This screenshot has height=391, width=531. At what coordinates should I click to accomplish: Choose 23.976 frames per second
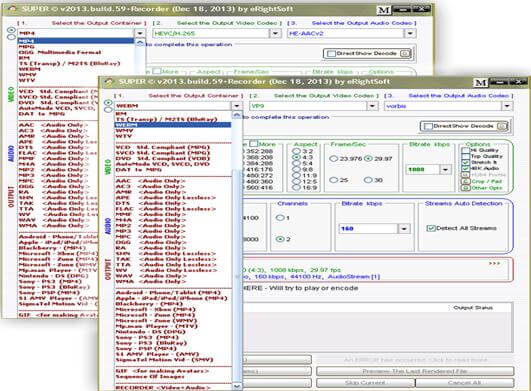[333, 158]
